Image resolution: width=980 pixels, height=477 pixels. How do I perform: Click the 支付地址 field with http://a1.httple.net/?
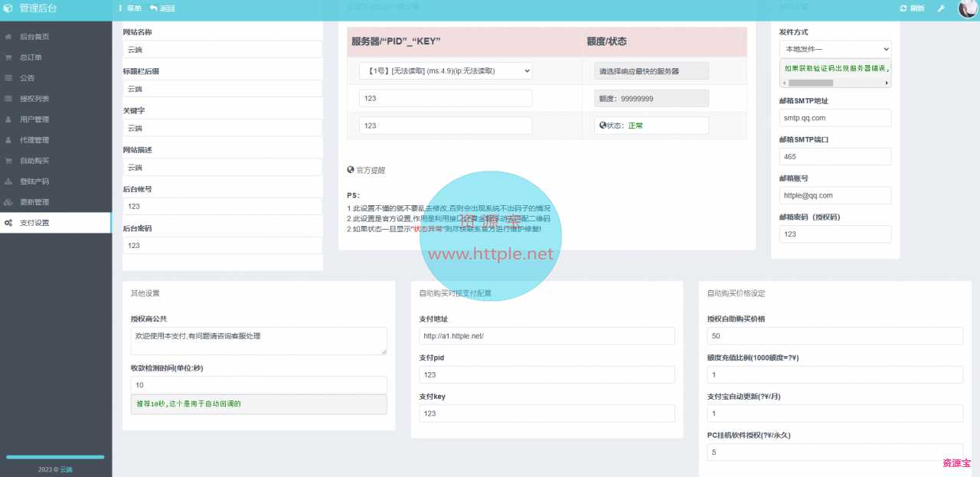pos(547,336)
